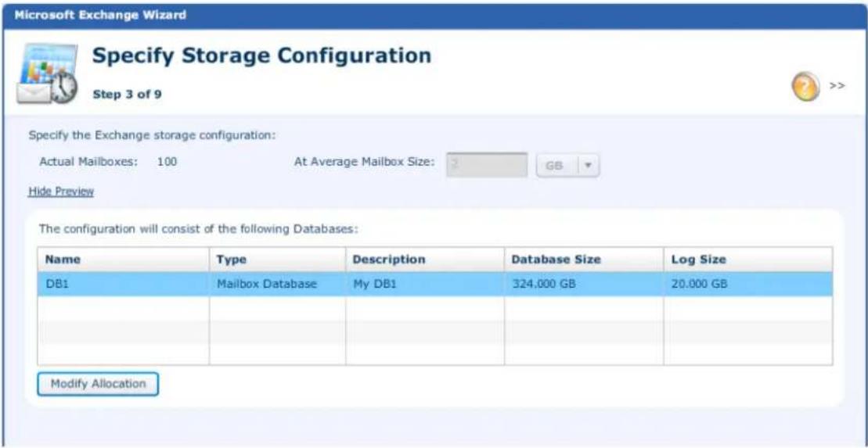Open the GB unit dropdown

point(568,166)
